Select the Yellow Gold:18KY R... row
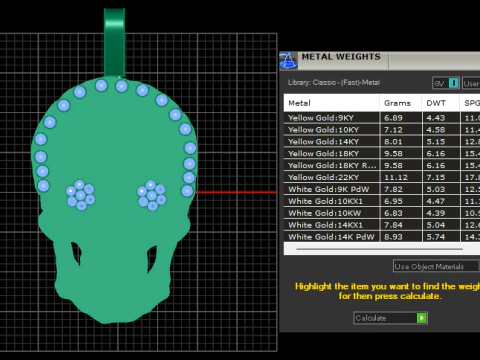The image size is (480, 360). pos(382,165)
